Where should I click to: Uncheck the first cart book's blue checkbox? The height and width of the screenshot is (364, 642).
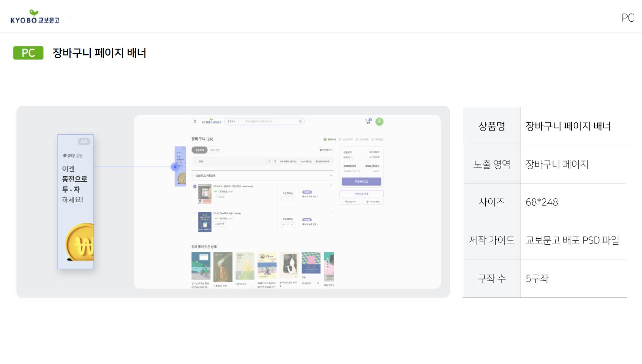click(195, 187)
